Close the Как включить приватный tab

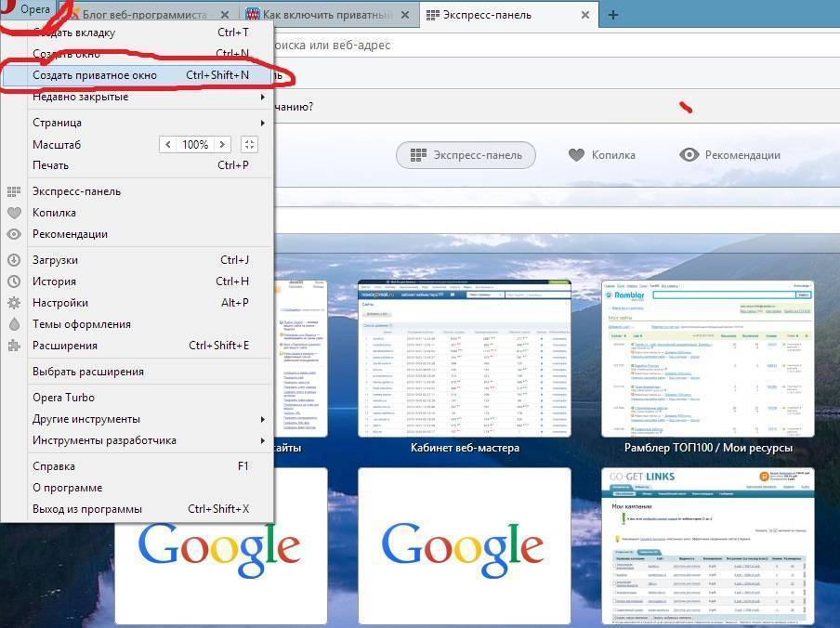[405, 15]
